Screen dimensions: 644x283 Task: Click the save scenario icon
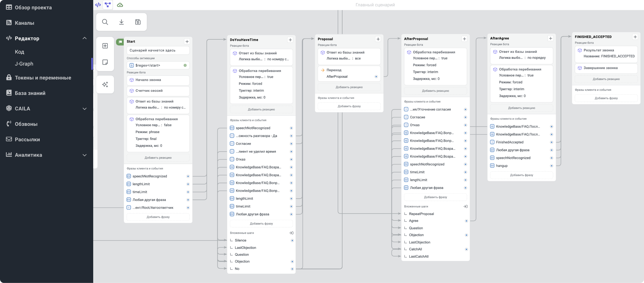click(138, 22)
